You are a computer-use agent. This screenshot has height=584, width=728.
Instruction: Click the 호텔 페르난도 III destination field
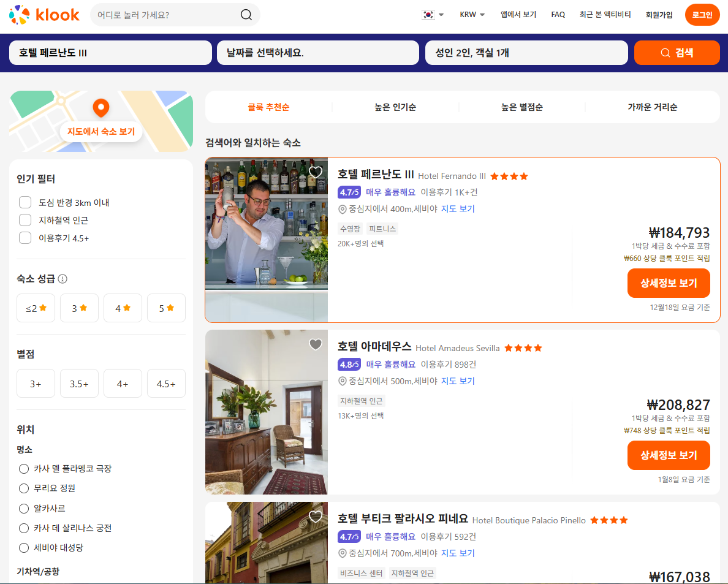point(110,53)
